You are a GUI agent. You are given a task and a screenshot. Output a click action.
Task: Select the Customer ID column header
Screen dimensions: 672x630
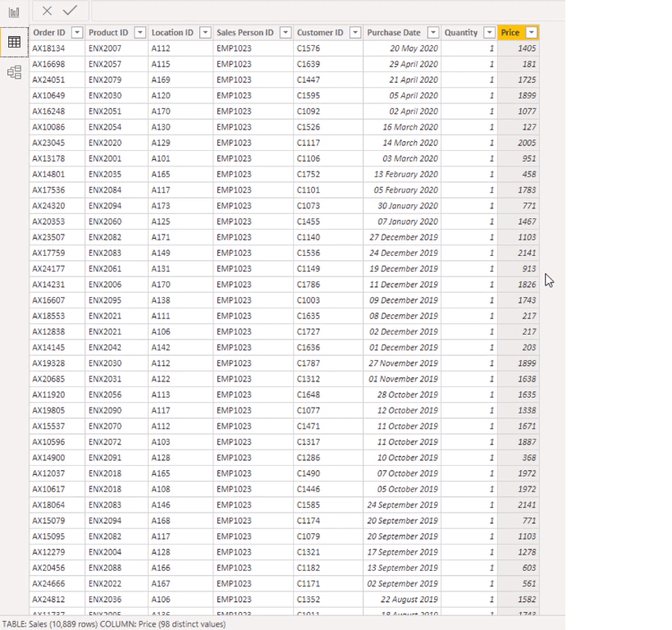point(328,33)
